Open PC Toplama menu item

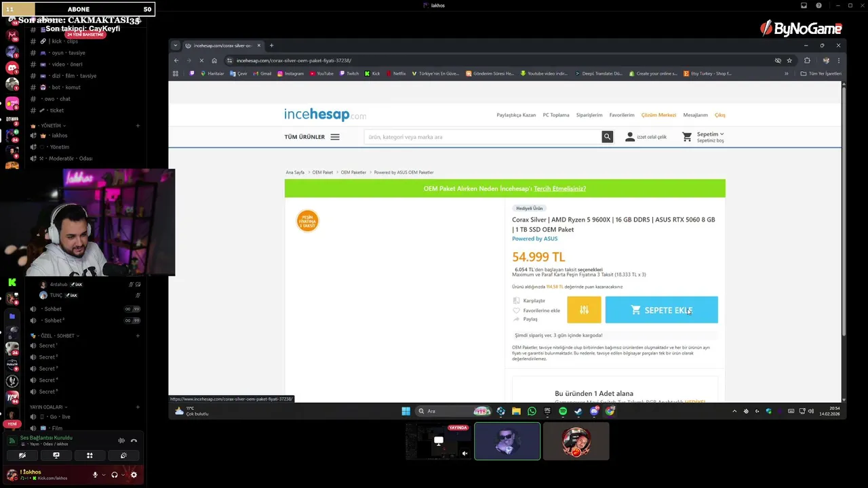[556, 115]
